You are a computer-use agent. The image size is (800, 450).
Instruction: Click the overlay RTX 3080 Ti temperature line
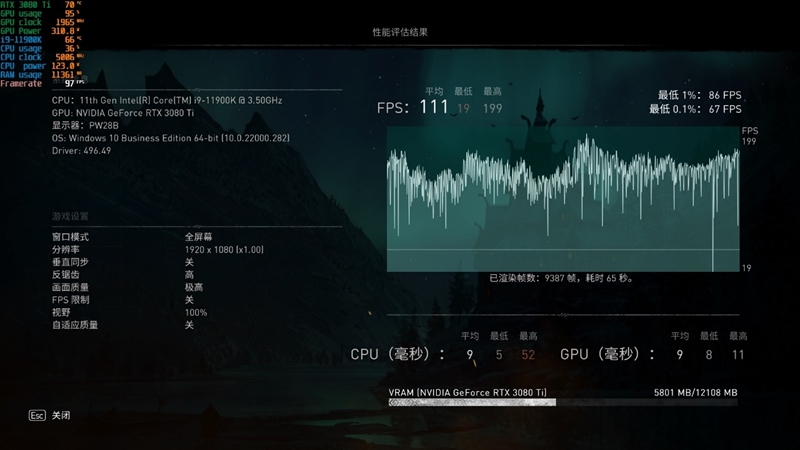click(41, 5)
